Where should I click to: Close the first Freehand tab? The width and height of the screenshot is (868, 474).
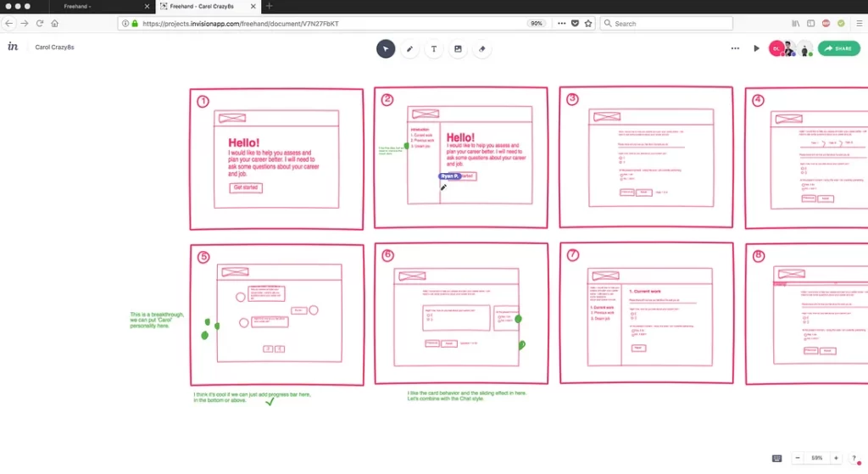(x=147, y=7)
